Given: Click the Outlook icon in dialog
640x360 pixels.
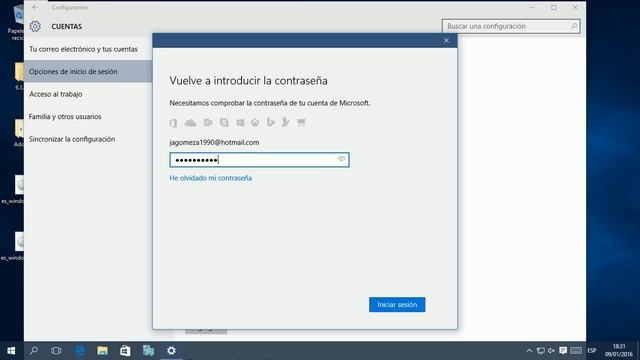Looking at the screenshot, I should [x=208, y=122].
